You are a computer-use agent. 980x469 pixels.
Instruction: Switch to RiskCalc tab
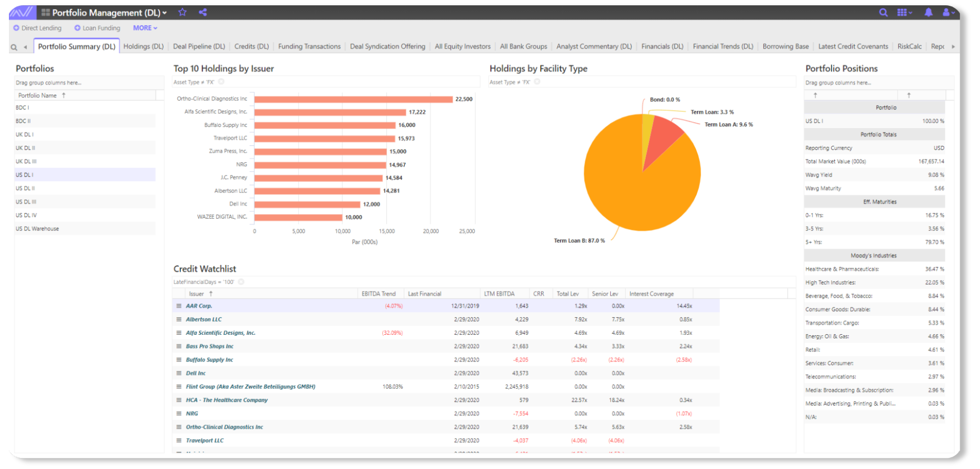[x=909, y=46]
